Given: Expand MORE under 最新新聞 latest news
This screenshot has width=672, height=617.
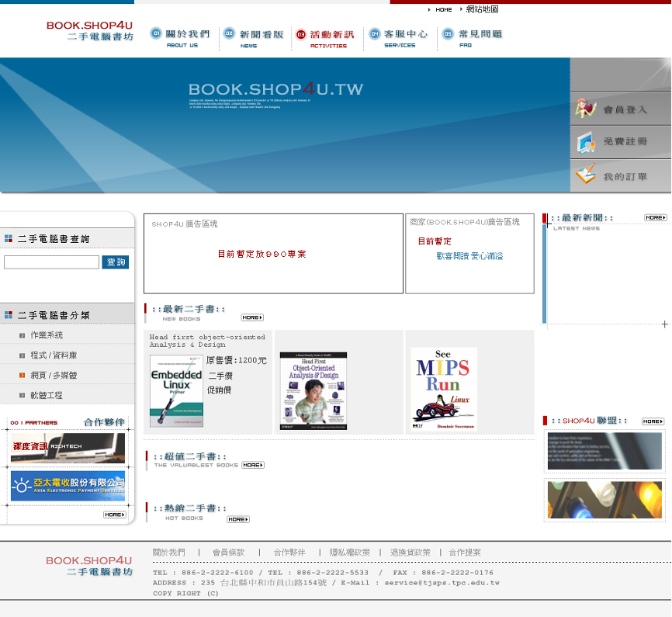Looking at the screenshot, I should coord(655,217).
